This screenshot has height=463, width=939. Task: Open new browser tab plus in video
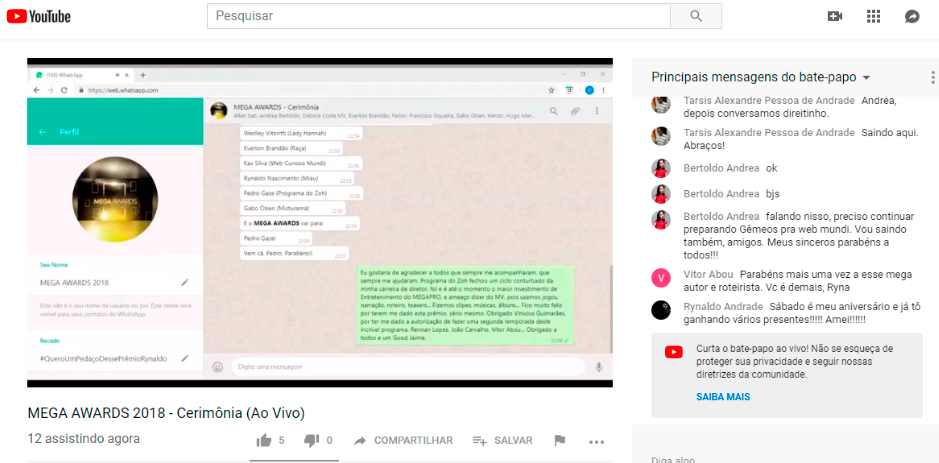[143, 75]
